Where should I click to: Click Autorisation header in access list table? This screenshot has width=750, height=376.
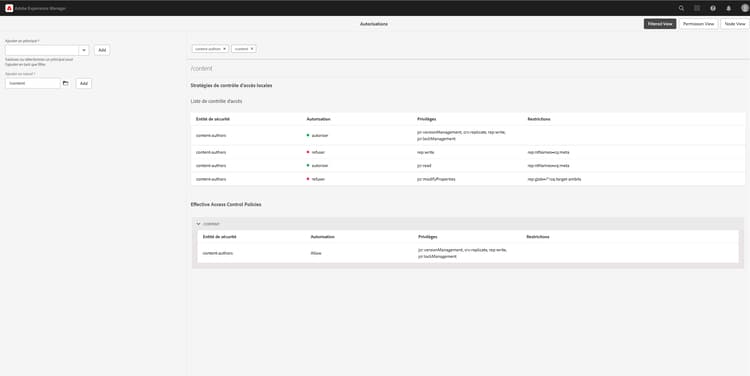click(x=319, y=119)
